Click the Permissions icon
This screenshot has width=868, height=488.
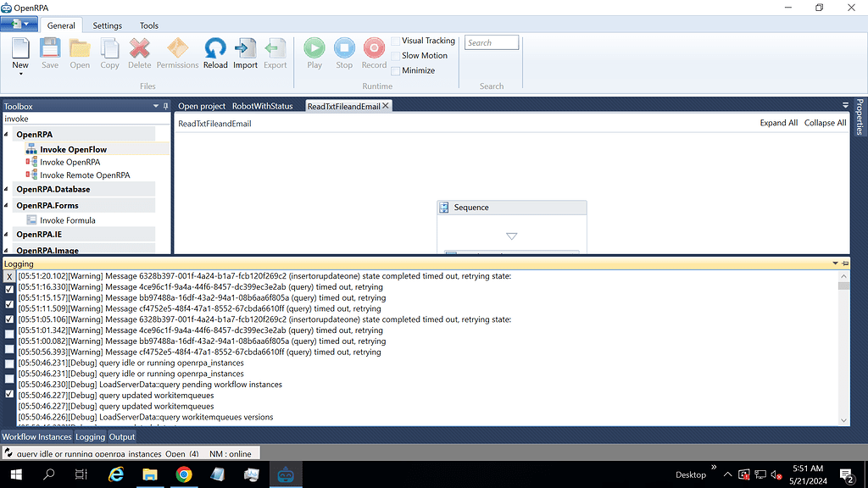[177, 49]
